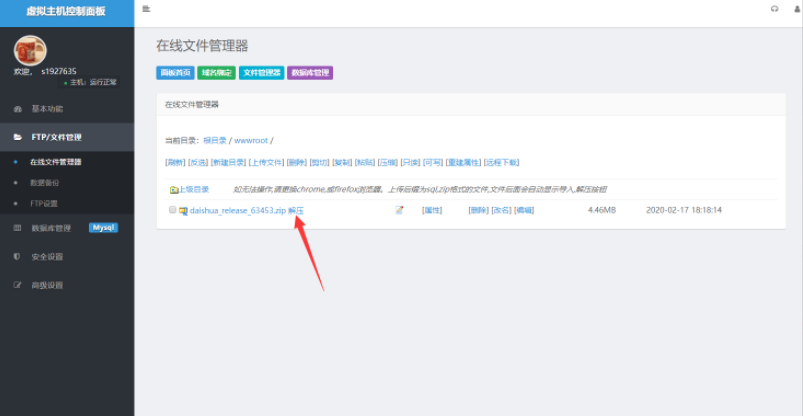Click [删除] in the top action toolbar
The height and width of the screenshot is (416, 803).
point(297,162)
